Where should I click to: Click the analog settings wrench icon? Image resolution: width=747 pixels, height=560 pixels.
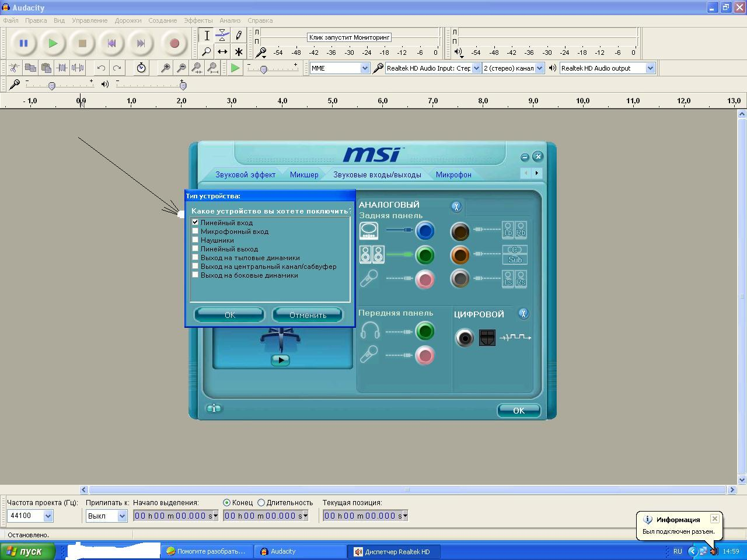pyautogui.click(x=456, y=206)
